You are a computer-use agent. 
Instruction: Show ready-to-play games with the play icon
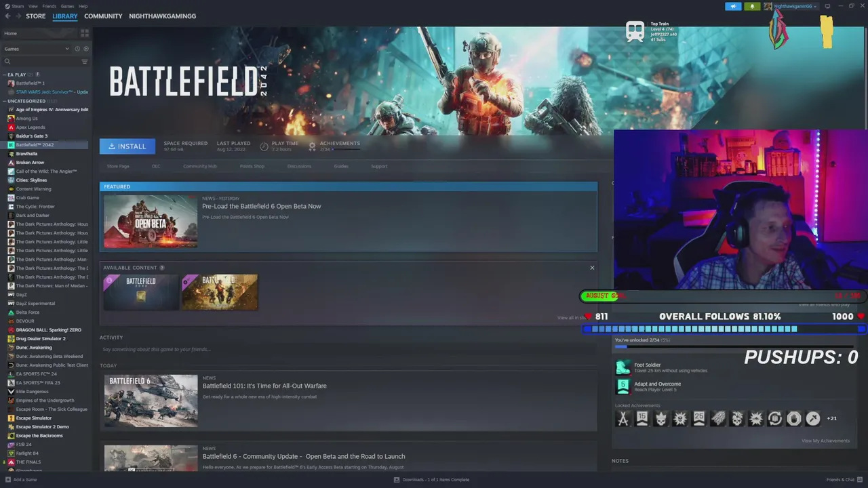85,49
